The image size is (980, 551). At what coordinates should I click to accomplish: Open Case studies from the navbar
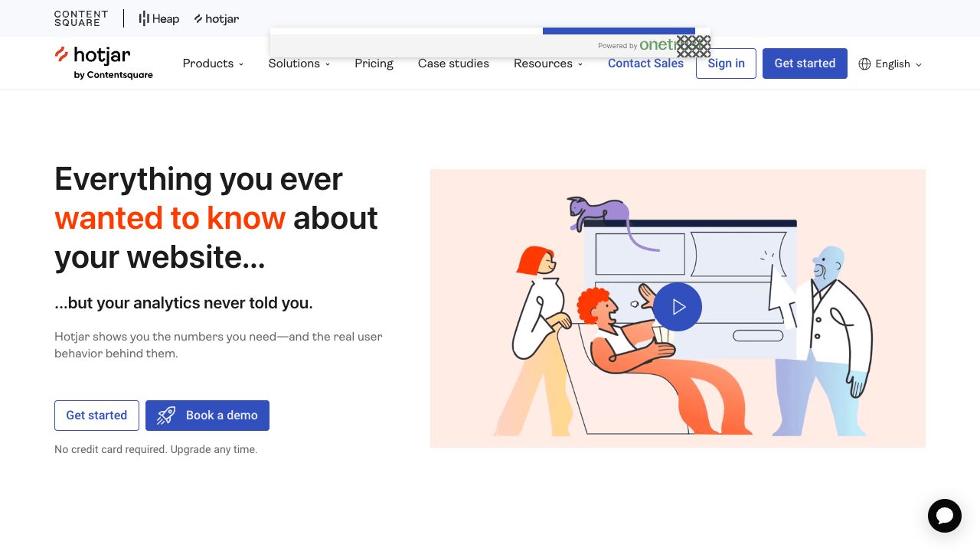(x=453, y=64)
